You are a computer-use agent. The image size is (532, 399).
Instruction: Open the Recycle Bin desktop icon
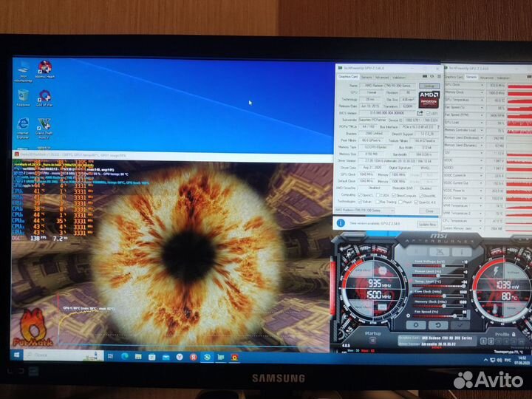click(x=23, y=98)
